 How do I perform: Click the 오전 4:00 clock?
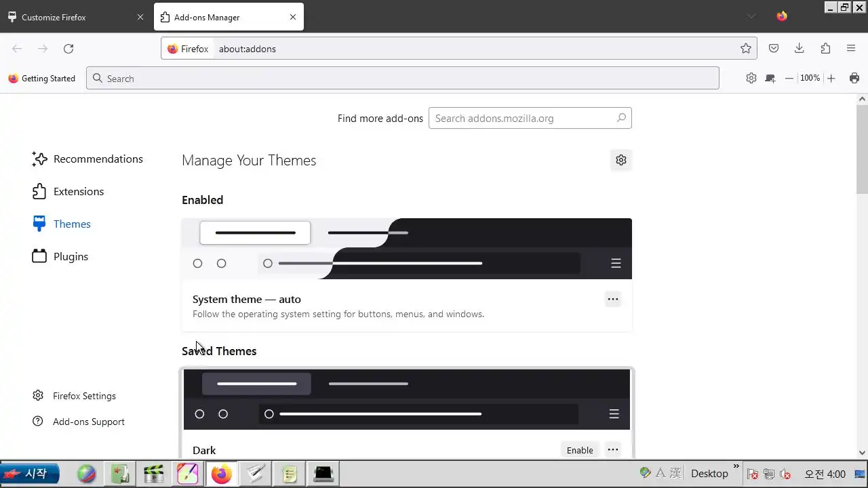[825, 474]
